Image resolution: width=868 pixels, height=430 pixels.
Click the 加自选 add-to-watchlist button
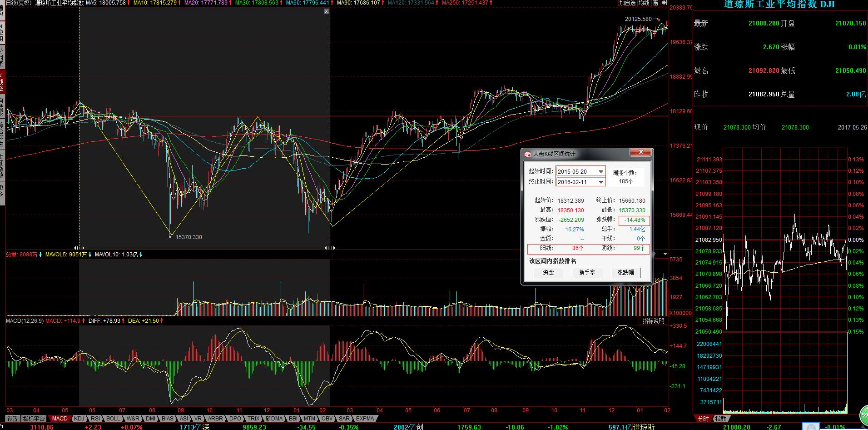click(627, 3)
